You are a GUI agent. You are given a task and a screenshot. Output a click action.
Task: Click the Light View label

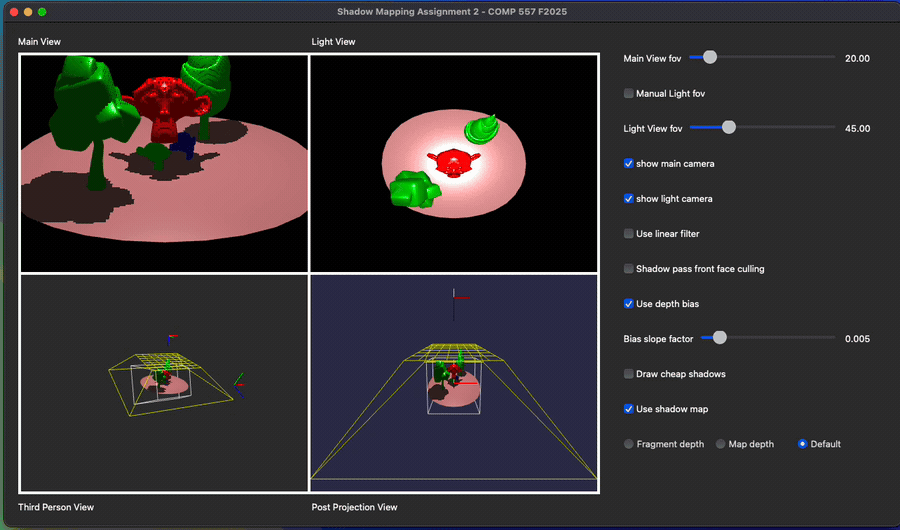tap(333, 42)
